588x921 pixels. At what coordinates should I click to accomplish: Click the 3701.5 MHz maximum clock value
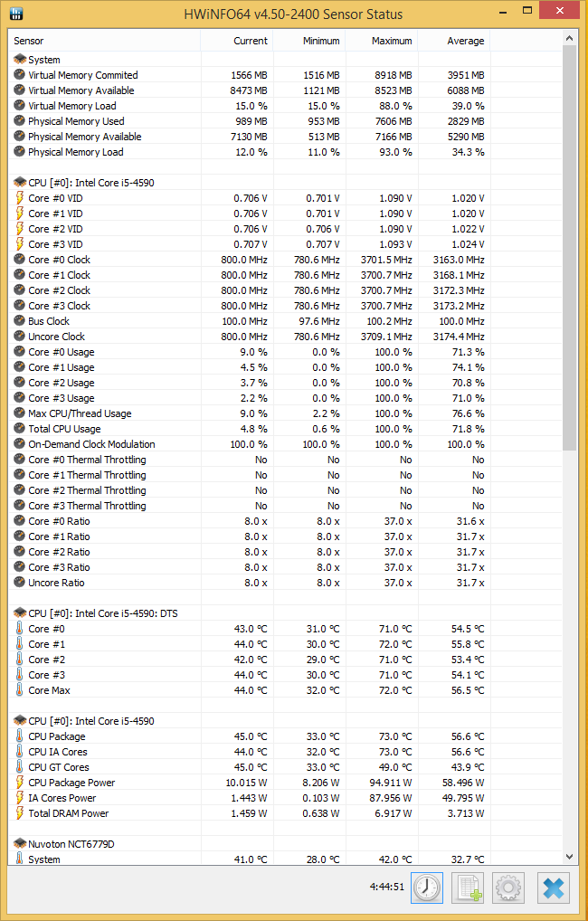(x=386, y=260)
